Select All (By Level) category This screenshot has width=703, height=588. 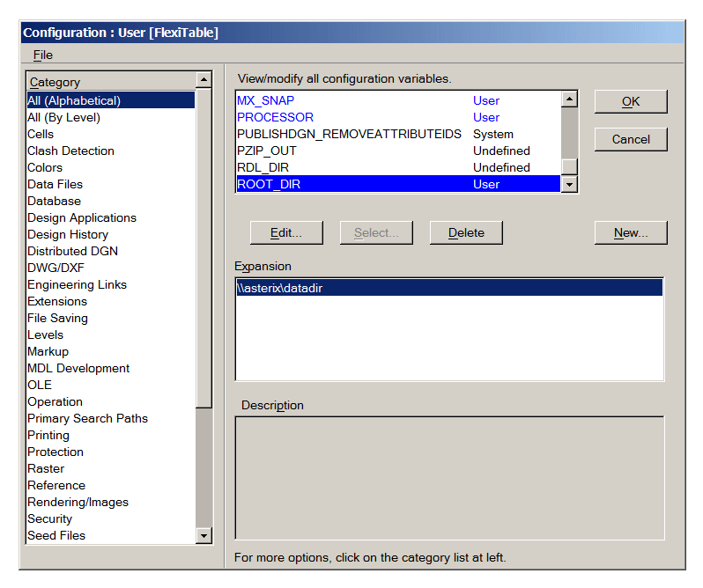[111, 117]
